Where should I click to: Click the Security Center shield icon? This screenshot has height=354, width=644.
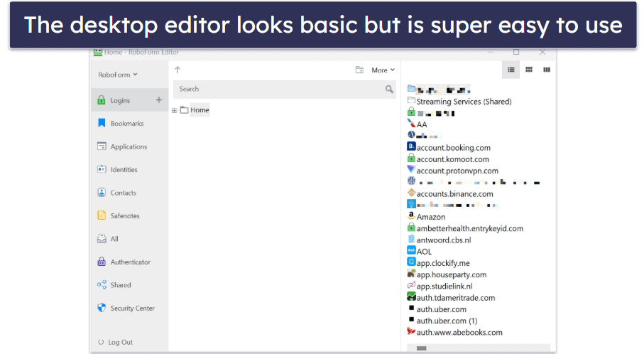pyautogui.click(x=102, y=308)
